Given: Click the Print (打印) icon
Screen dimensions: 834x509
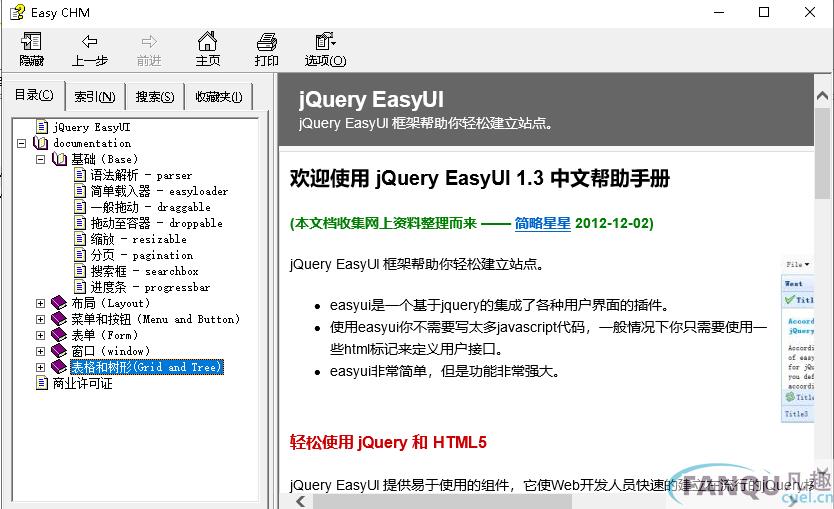Looking at the screenshot, I should 266,42.
